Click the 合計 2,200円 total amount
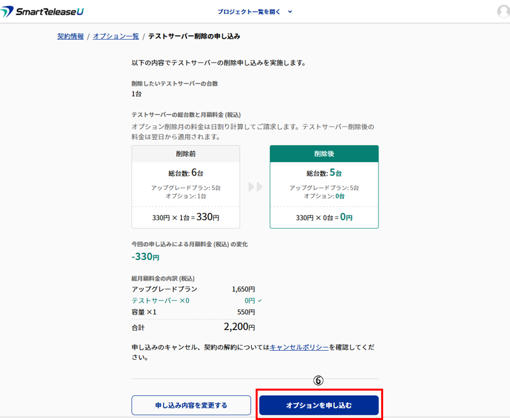This screenshot has width=510, height=420. (239, 327)
